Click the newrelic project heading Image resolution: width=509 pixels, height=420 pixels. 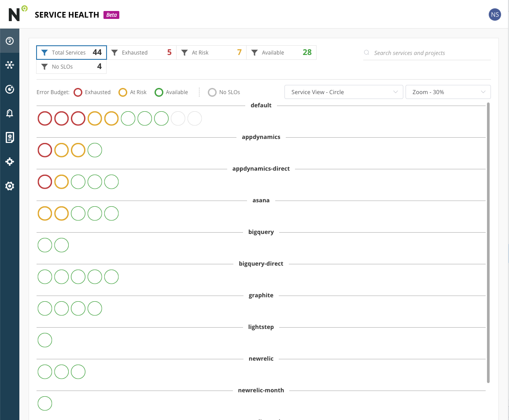click(x=261, y=359)
